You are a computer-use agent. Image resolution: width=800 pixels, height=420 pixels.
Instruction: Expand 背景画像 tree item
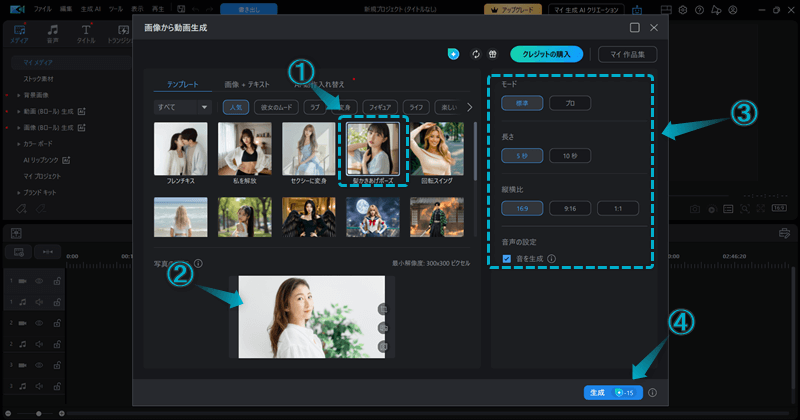19,95
